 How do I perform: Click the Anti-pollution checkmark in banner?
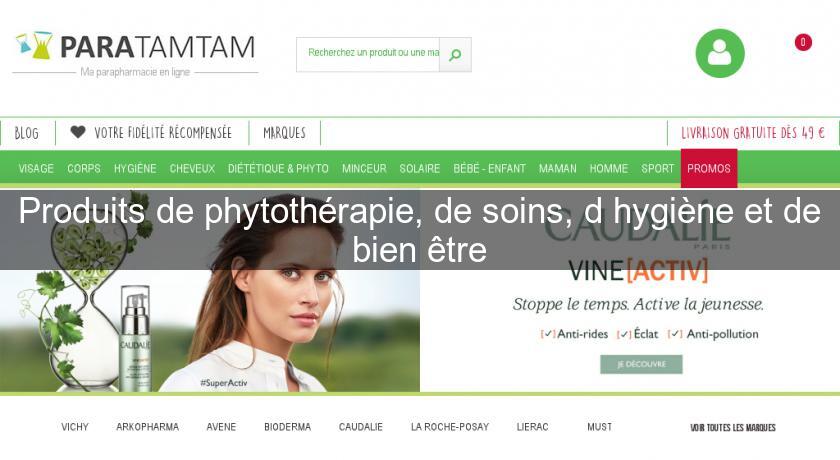click(x=675, y=334)
